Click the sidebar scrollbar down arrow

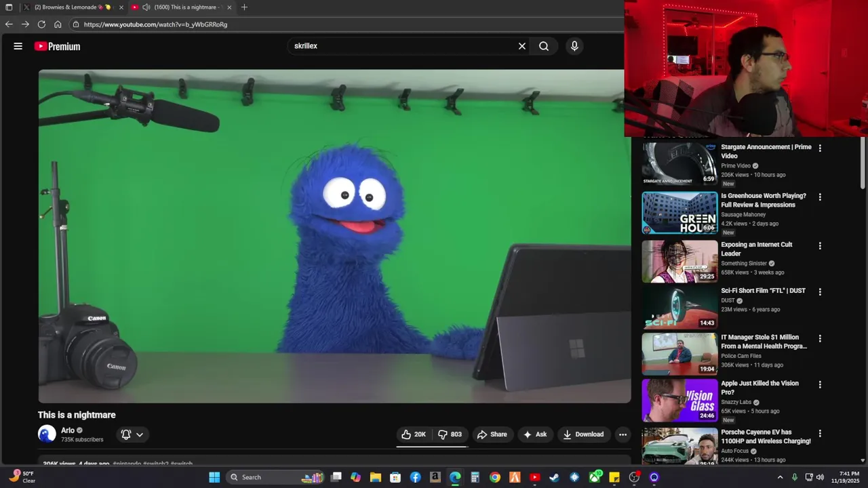click(x=863, y=460)
